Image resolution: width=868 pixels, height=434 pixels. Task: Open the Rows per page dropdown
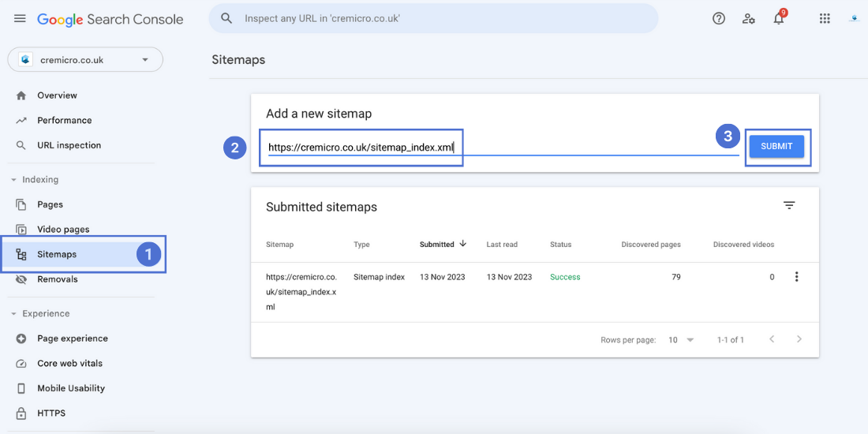point(681,340)
